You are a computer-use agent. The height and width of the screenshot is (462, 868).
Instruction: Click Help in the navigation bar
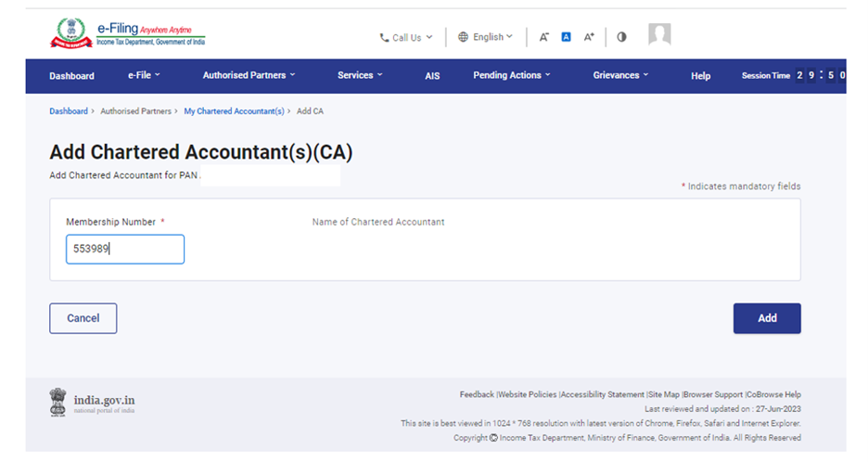click(700, 76)
